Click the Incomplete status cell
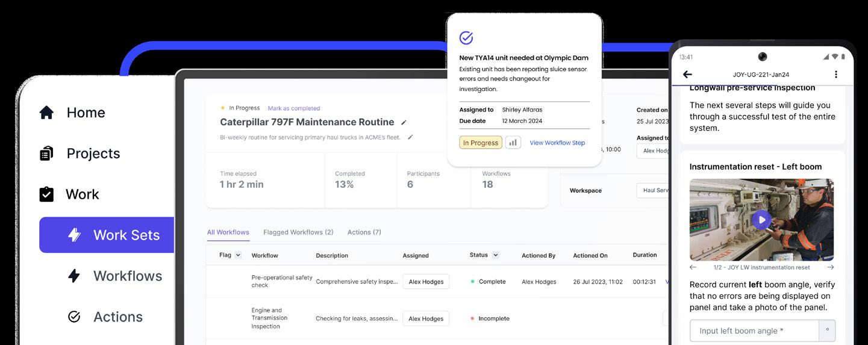The image size is (868, 345). [x=490, y=319]
